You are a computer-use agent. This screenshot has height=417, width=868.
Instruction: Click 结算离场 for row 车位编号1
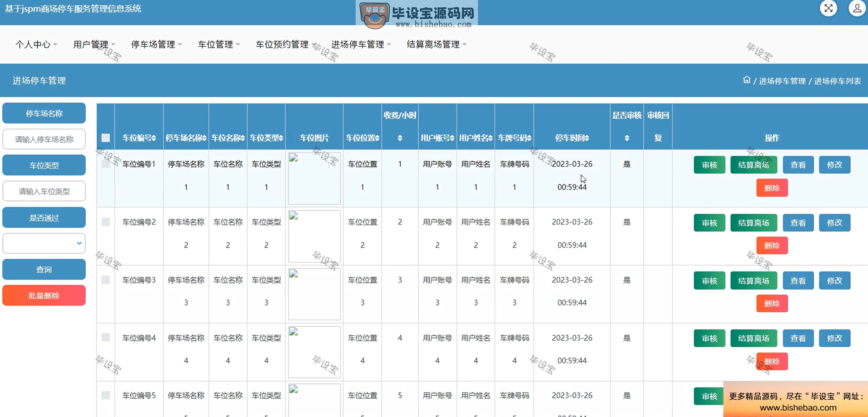pyautogui.click(x=754, y=165)
